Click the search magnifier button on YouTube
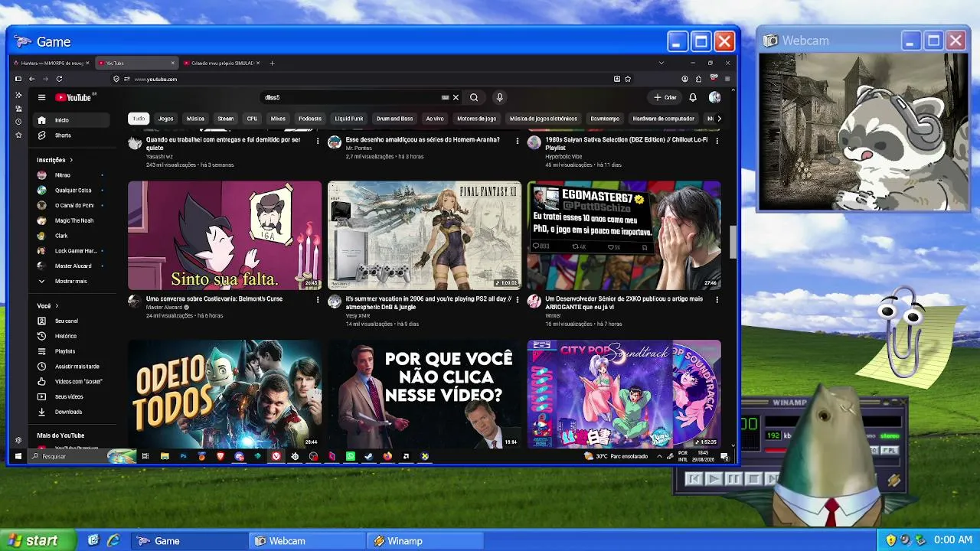Screen dimensions: 980x551 (474, 97)
